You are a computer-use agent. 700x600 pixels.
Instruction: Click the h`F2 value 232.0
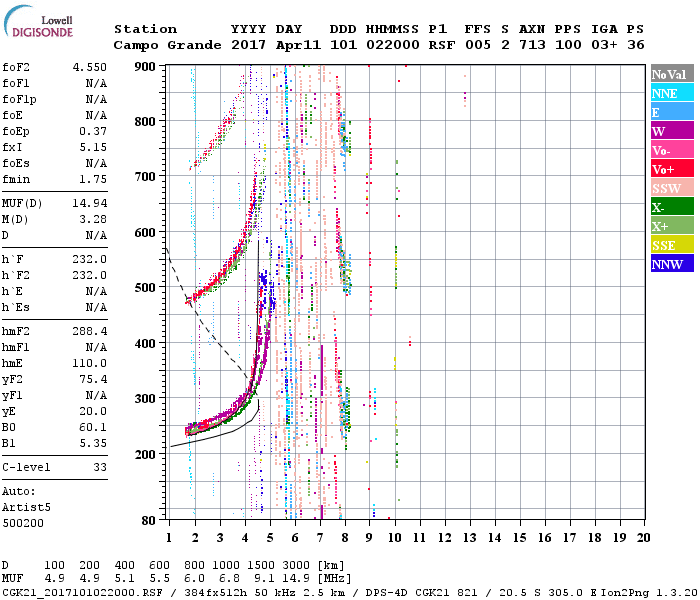(x=90, y=275)
